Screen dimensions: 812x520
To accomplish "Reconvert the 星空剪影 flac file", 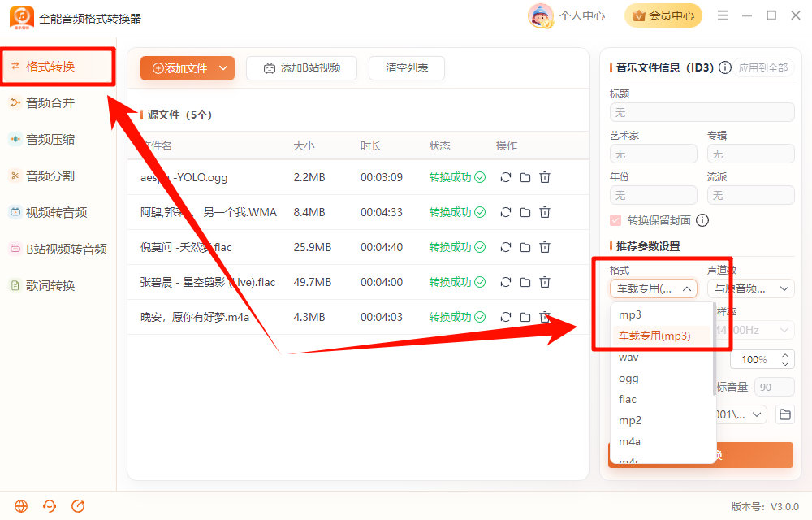I will pos(505,282).
